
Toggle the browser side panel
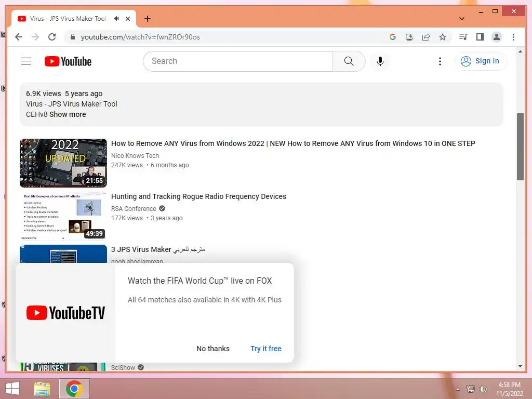click(x=480, y=37)
